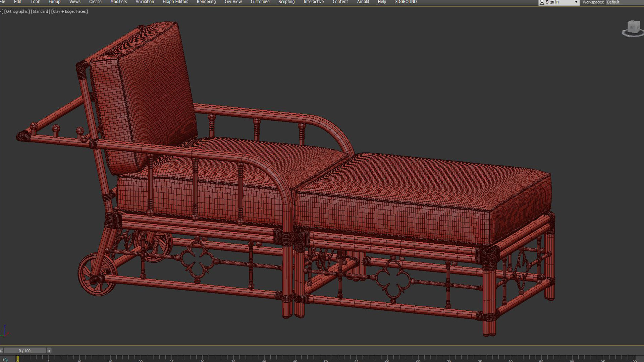Open the Orthographic viewport view menu
This screenshot has width=644, height=362.
17,11
